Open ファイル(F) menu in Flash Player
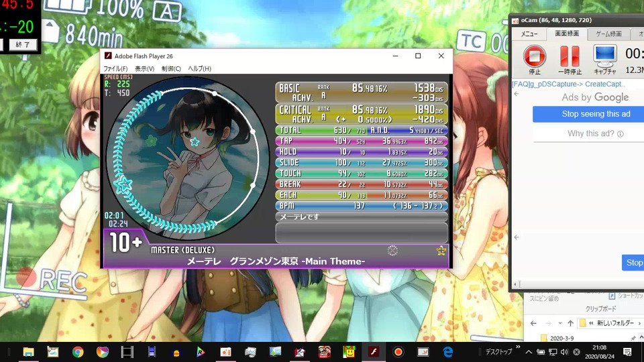644x362 pixels. tap(115, 68)
